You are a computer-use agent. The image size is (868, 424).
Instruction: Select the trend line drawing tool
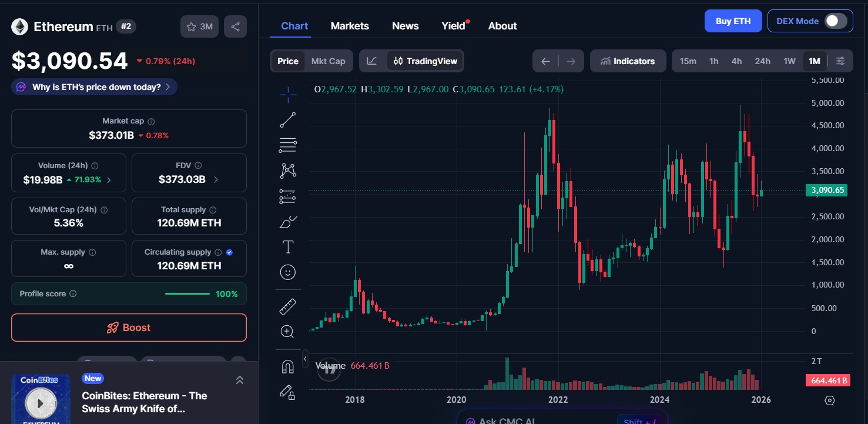(287, 119)
